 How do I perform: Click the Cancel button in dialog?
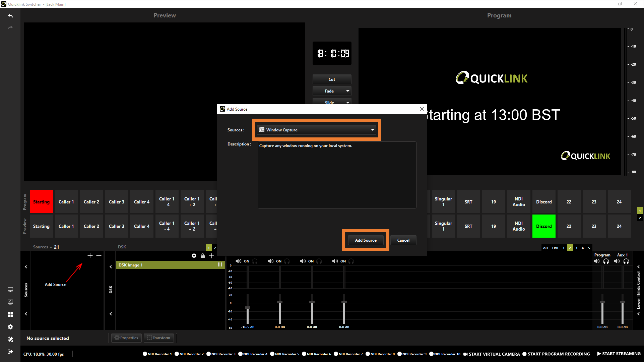403,240
